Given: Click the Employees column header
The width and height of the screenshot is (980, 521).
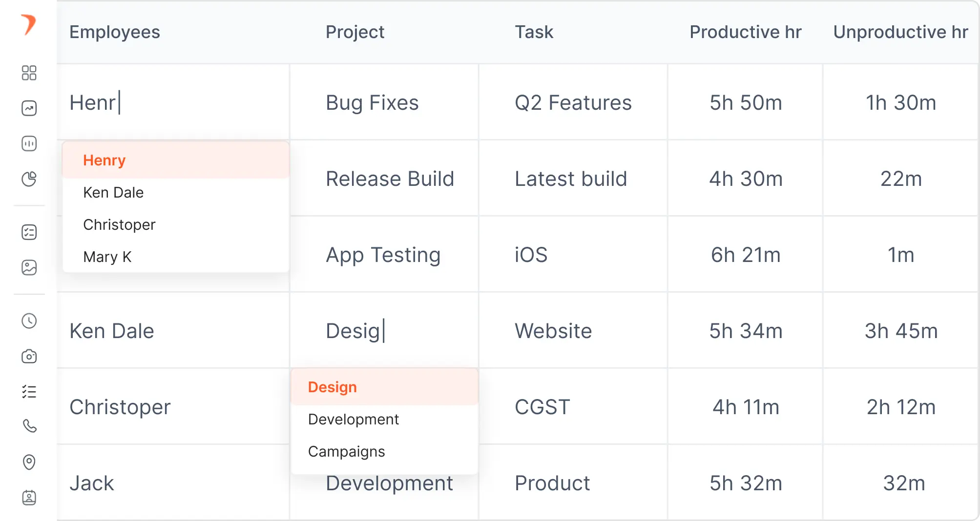Looking at the screenshot, I should (115, 32).
